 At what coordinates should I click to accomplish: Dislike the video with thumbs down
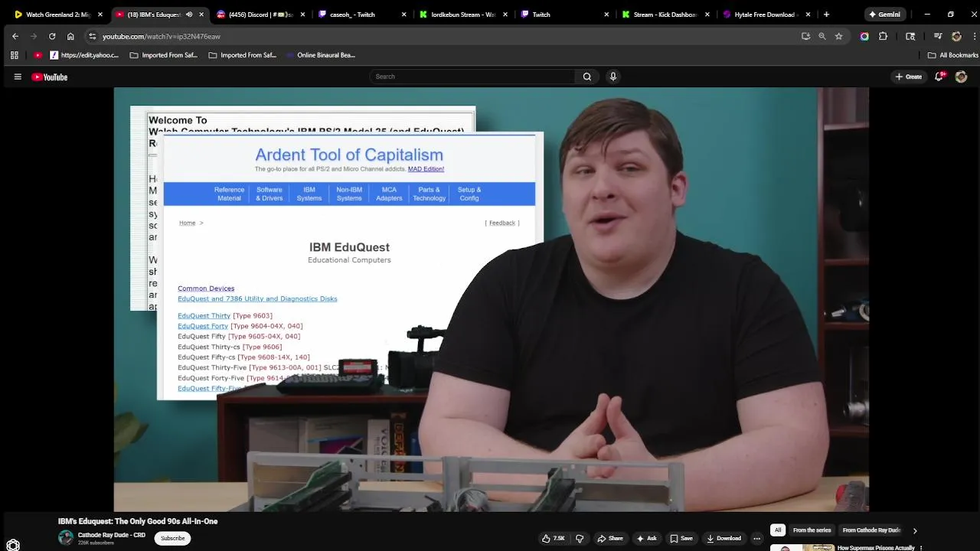(x=580, y=538)
